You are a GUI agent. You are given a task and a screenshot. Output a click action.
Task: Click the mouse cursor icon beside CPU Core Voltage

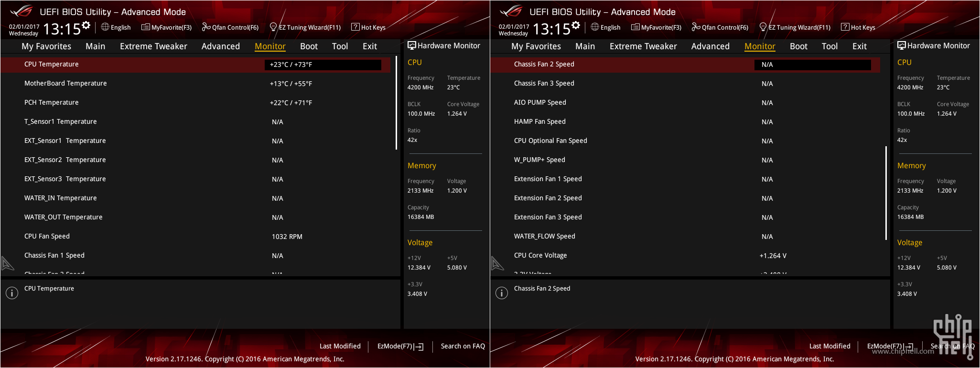click(497, 263)
